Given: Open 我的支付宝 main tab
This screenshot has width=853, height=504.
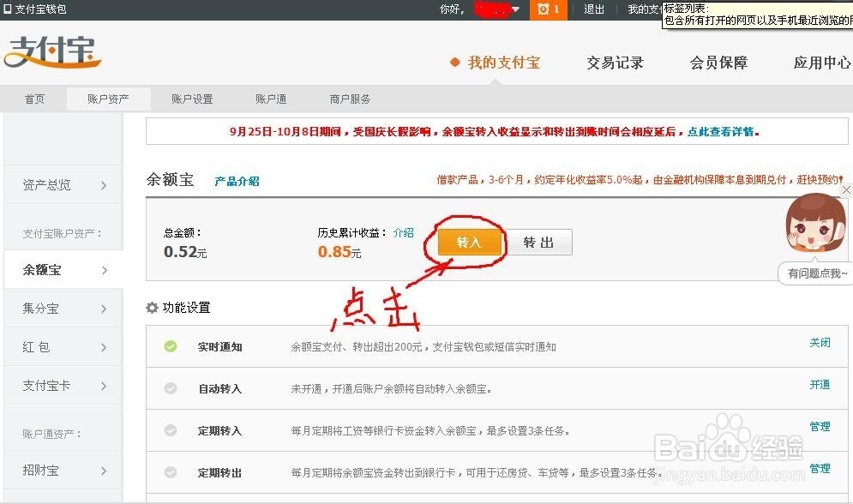Looking at the screenshot, I should [x=504, y=63].
